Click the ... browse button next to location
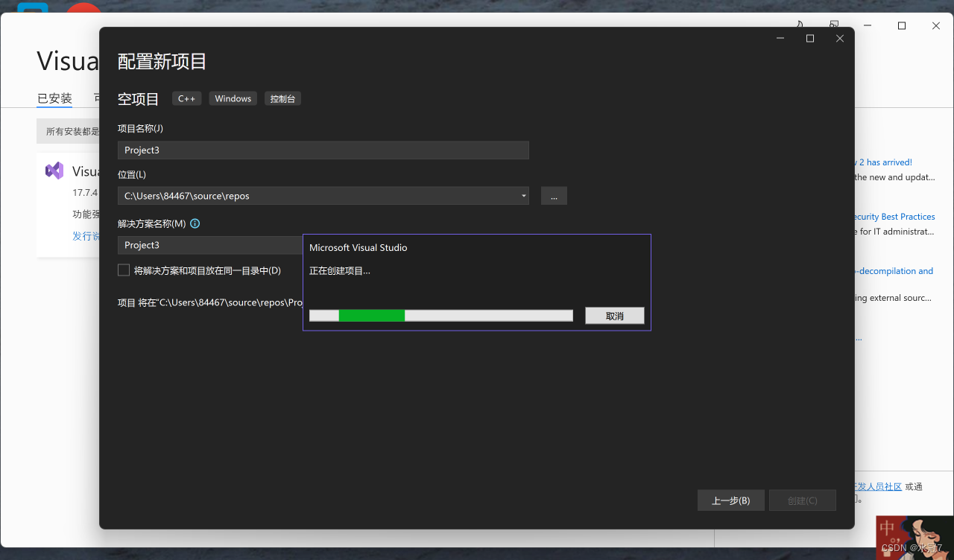 tap(554, 195)
